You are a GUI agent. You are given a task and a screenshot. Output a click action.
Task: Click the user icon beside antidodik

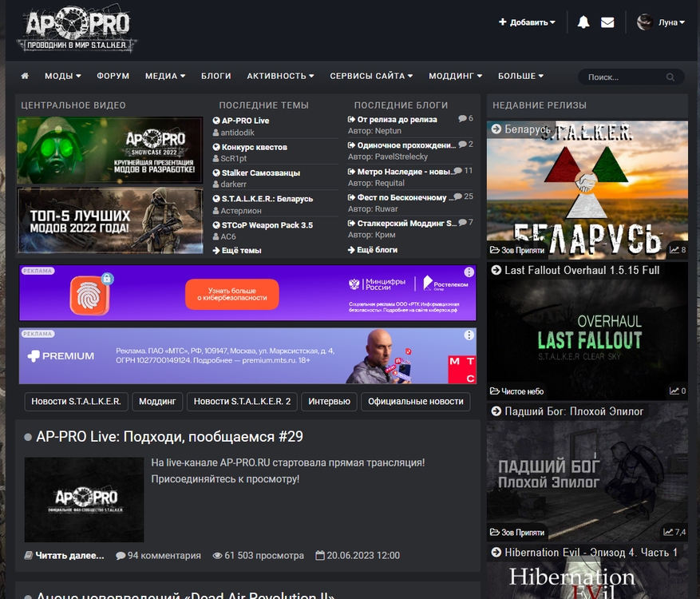click(x=216, y=133)
